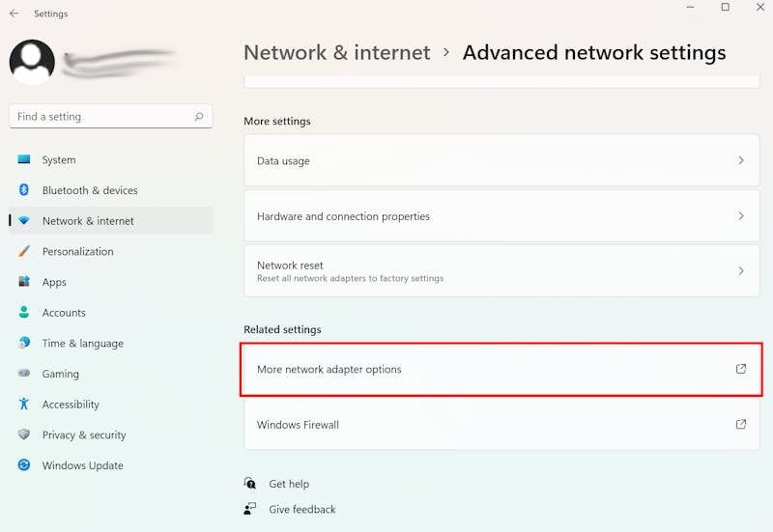Click the search magnifier icon
The image size is (773, 532).
199,116
